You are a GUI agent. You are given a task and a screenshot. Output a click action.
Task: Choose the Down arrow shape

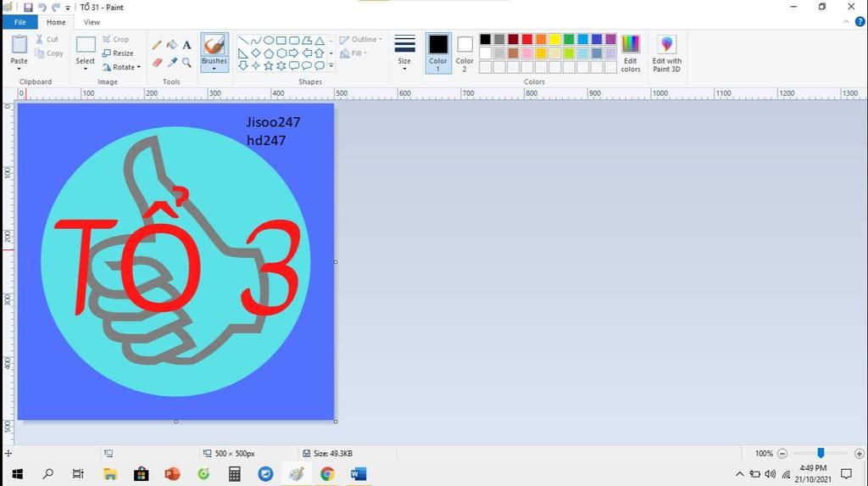[x=243, y=65]
